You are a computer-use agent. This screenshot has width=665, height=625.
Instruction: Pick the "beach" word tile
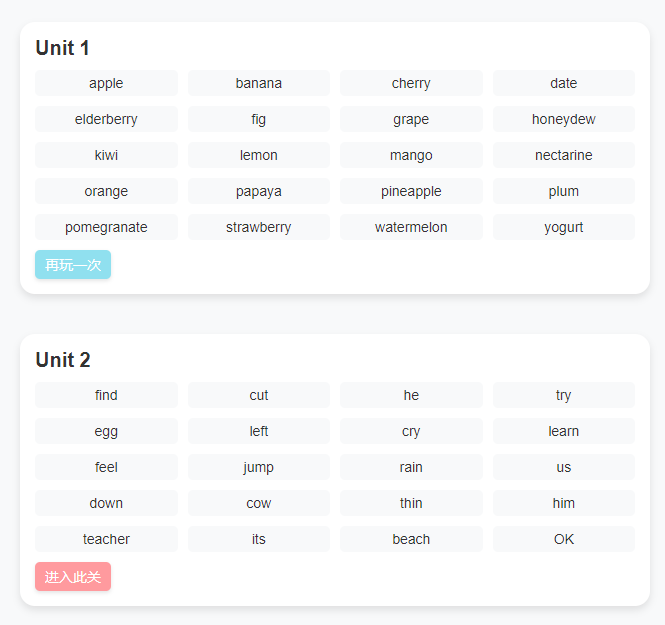pyautogui.click(x=411, y=539)
